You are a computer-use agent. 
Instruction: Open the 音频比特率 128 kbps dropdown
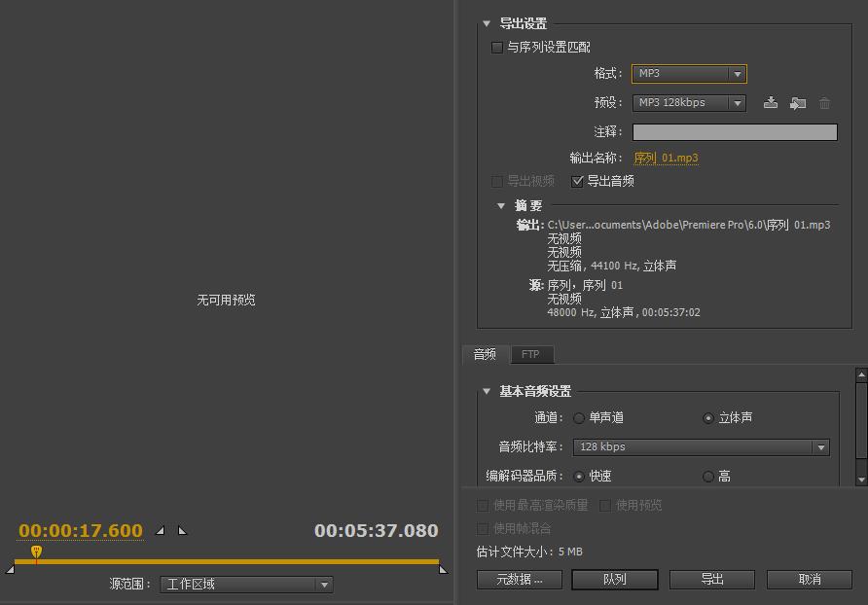(701, 446)
